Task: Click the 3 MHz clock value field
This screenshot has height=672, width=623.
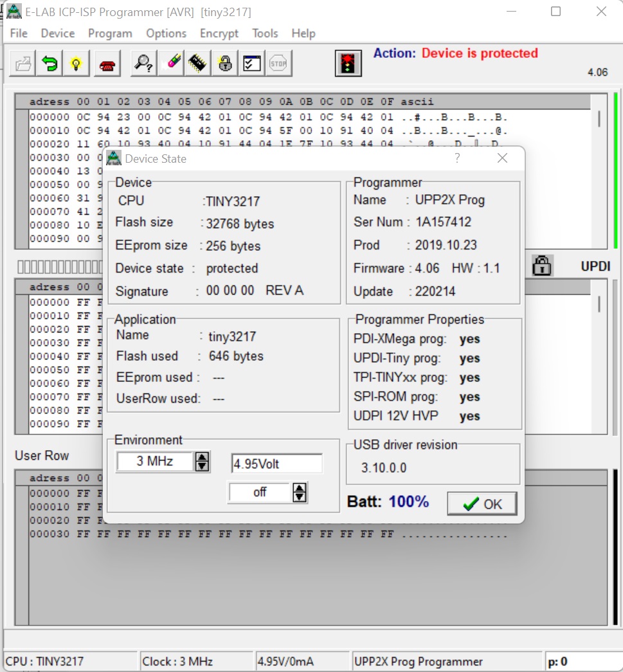Action: pyautogui.click(x=155, y=462)
